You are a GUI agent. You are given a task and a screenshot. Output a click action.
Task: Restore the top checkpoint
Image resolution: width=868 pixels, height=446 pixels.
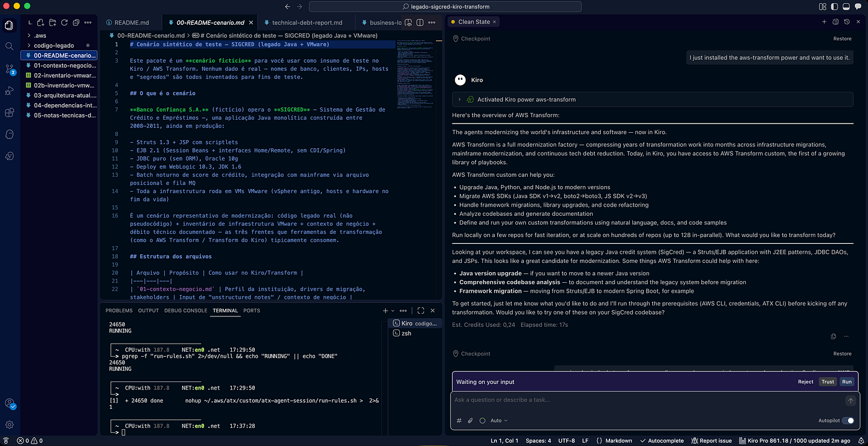point(842,38)
